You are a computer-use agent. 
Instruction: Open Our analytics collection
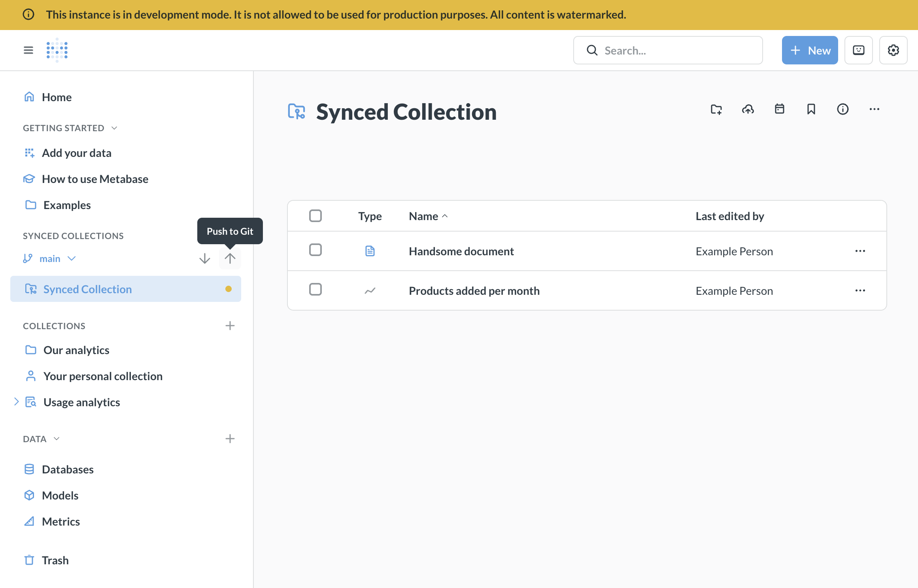(x=76, y=350)
